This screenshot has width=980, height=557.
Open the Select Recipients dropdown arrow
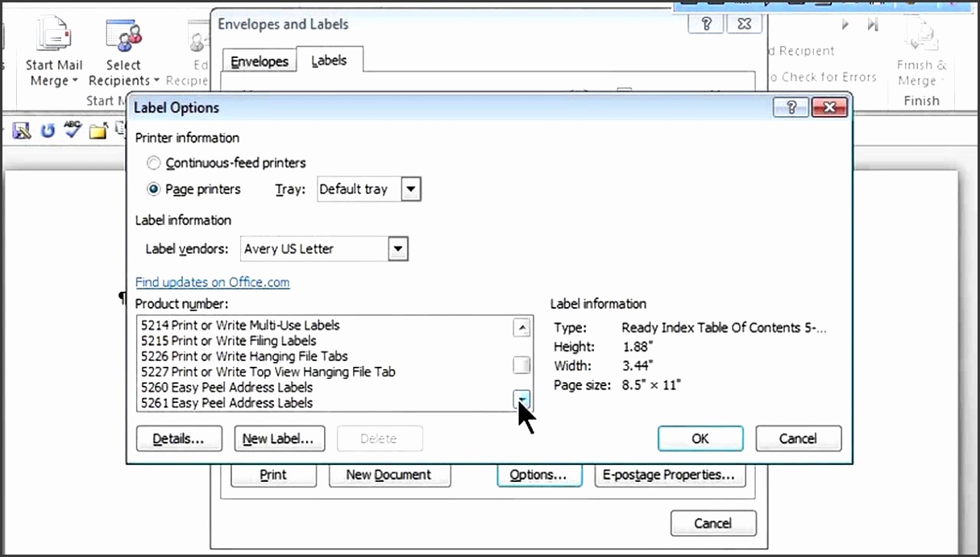pyautogui.click(x=156, y=81)
